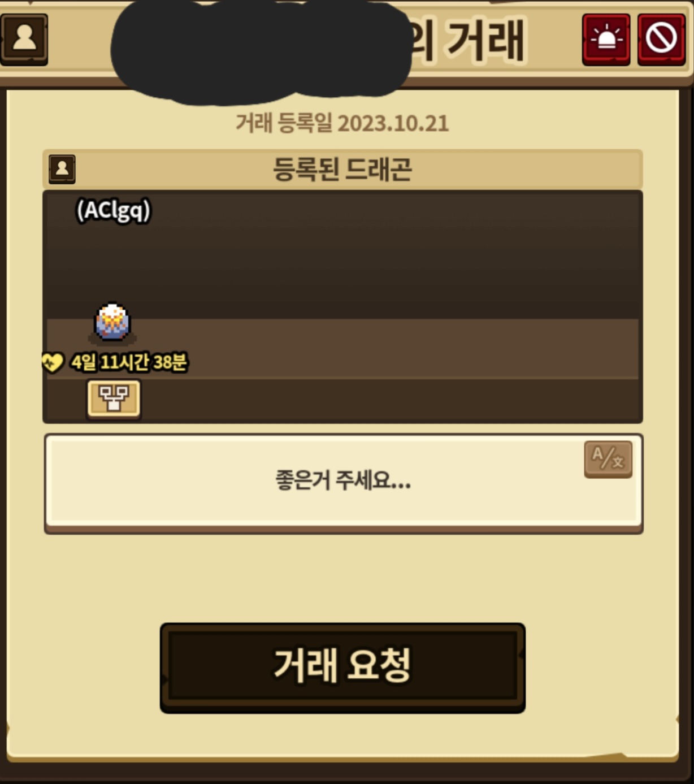This screenshot has width=694, height=784.
Task: Click the 등록된 드래곤 section header
Action: point(342,169)
